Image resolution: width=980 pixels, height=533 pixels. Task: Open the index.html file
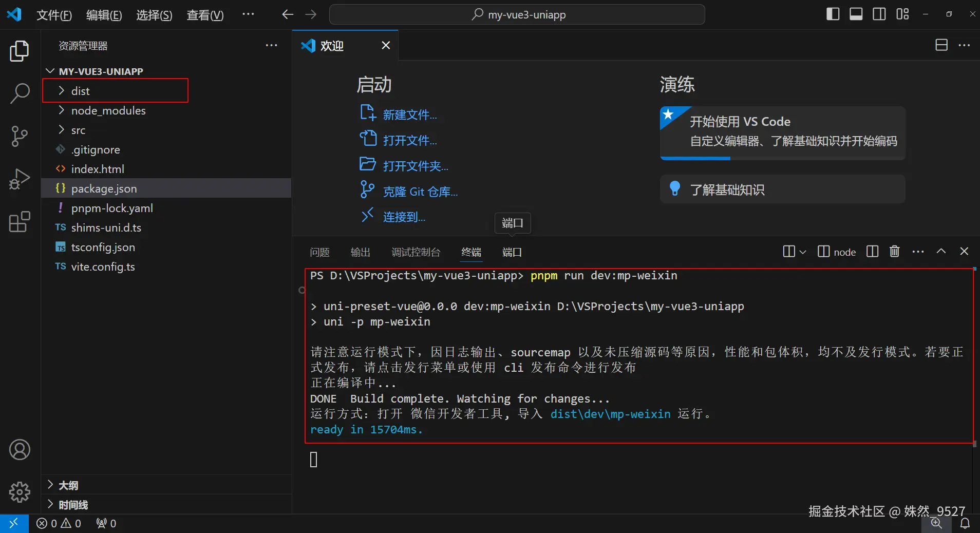(166, 169)
